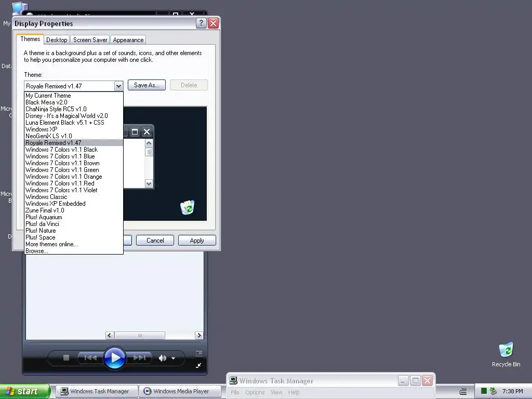532x399 pixels.
Task: Choose NeoGeniX LS v1.0 theme
Action: (74, 136)
